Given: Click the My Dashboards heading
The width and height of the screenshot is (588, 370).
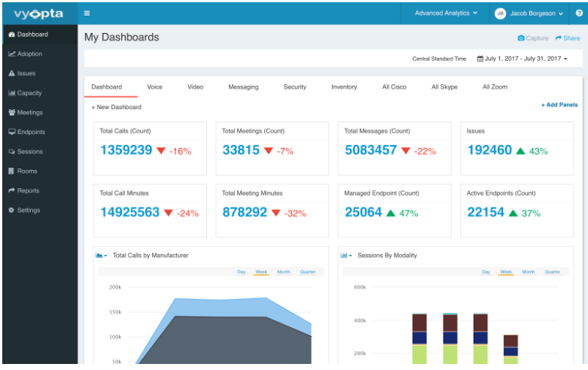Looking at the screenshot, I should coord(121,38).
